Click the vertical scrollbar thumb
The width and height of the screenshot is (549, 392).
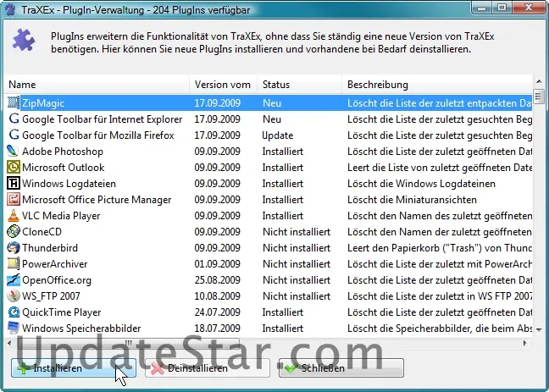point(539,96)
